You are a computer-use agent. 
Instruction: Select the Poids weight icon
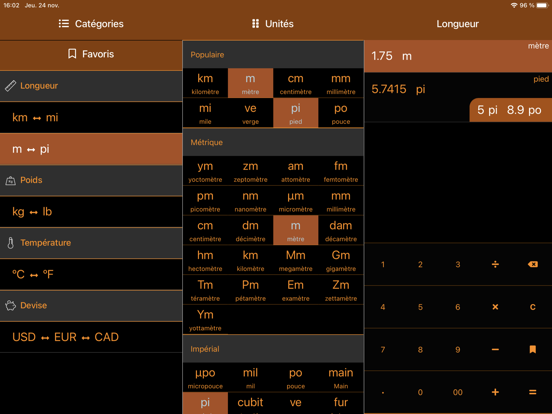pos(11,181)
